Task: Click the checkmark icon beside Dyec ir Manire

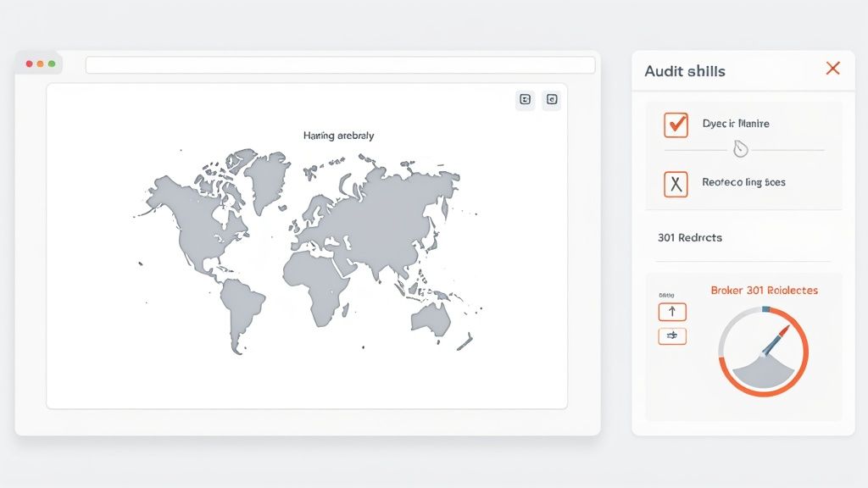Action: [x=675, y=125]
